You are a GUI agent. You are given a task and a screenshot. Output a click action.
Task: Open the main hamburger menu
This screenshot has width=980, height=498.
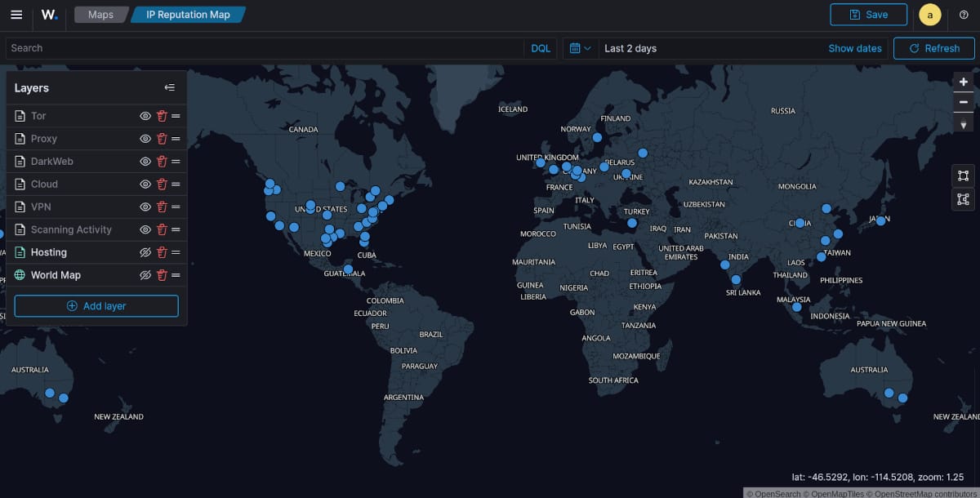click(x=16, y=15)
